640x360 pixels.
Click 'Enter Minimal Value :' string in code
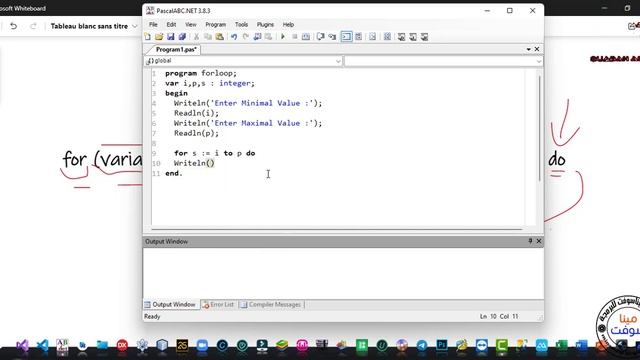(261, 103)
